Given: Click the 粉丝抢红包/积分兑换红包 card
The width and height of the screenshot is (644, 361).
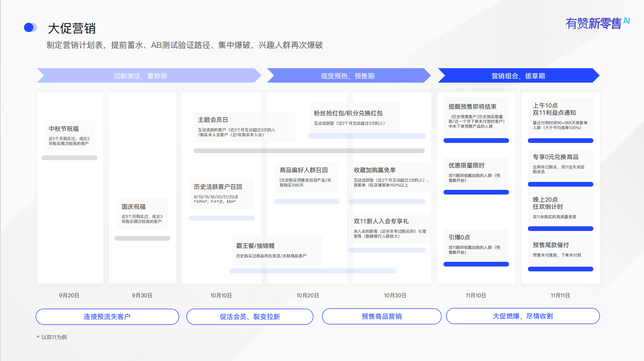Looking at the screenshot, I should (354, 118).
